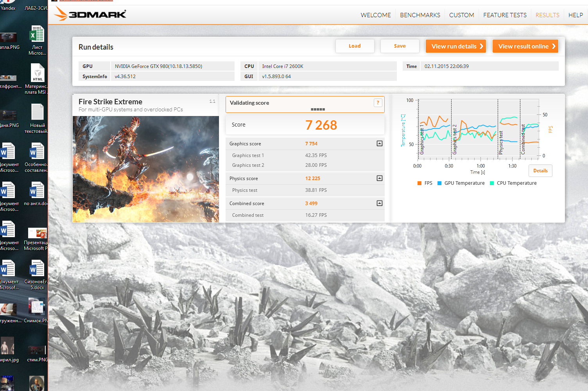This screenshot has width=588, height=391.
Task: Open the 'атла.PNG' image icon
Action: [9, 41]
